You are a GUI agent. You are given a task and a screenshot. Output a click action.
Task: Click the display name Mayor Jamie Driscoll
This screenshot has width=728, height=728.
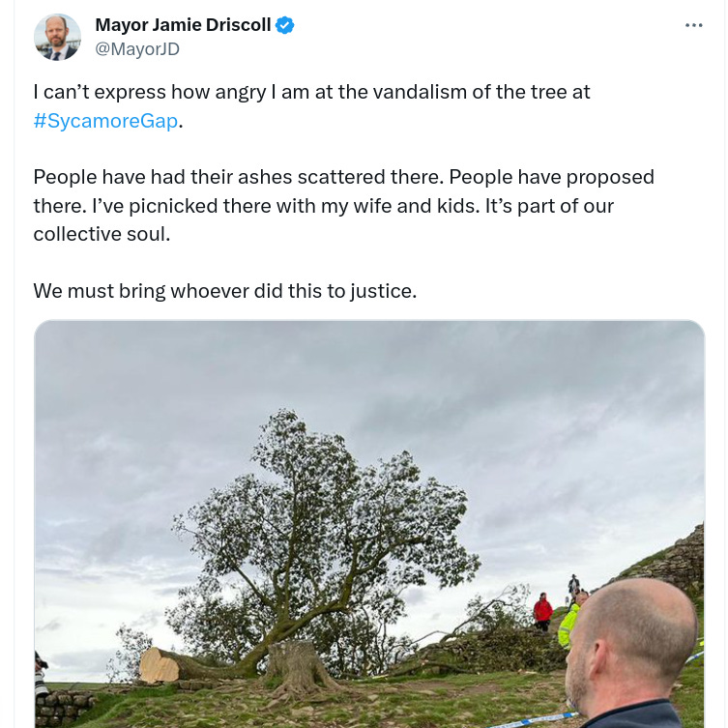point(183,25)
